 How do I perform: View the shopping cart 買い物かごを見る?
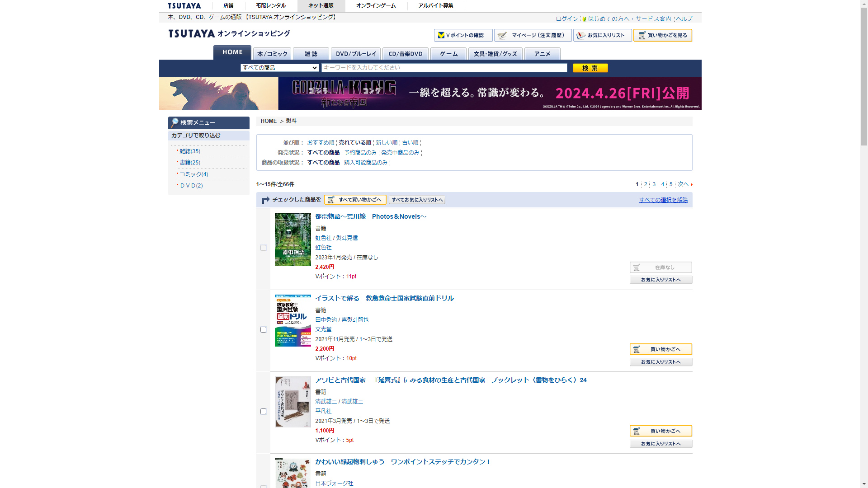[663, 35]
